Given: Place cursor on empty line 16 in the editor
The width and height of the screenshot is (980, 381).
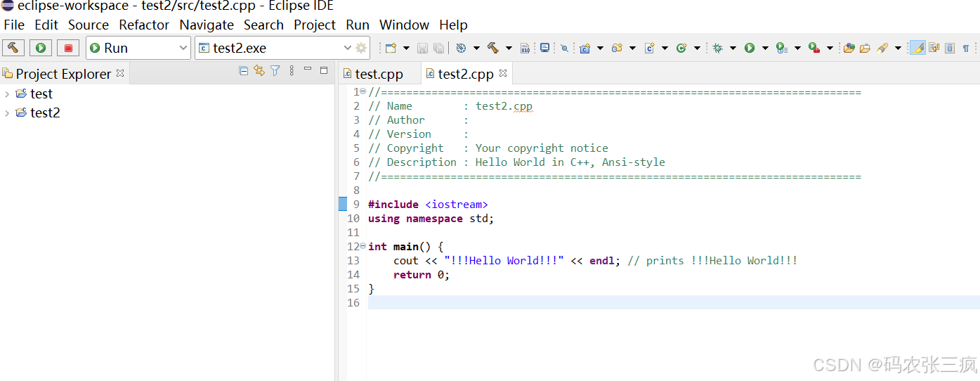Looking at the screenshot, I should click(x=673, y=302).
